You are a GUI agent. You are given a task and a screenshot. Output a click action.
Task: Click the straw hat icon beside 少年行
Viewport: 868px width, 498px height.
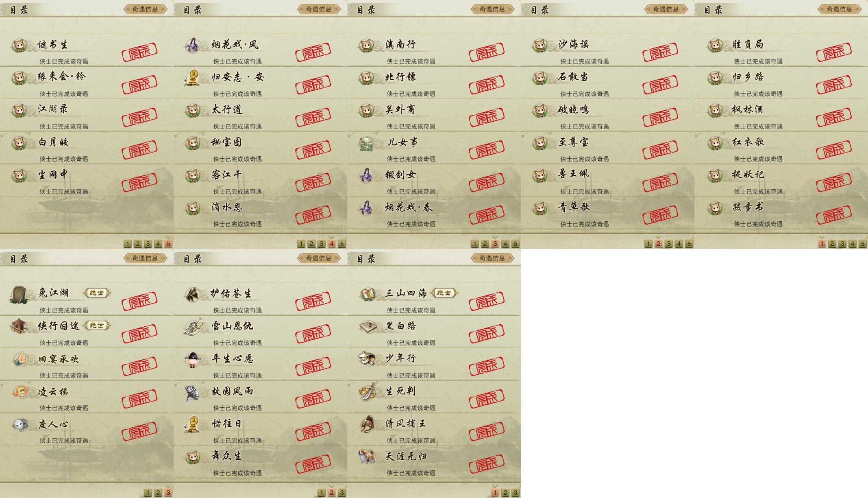367,358
